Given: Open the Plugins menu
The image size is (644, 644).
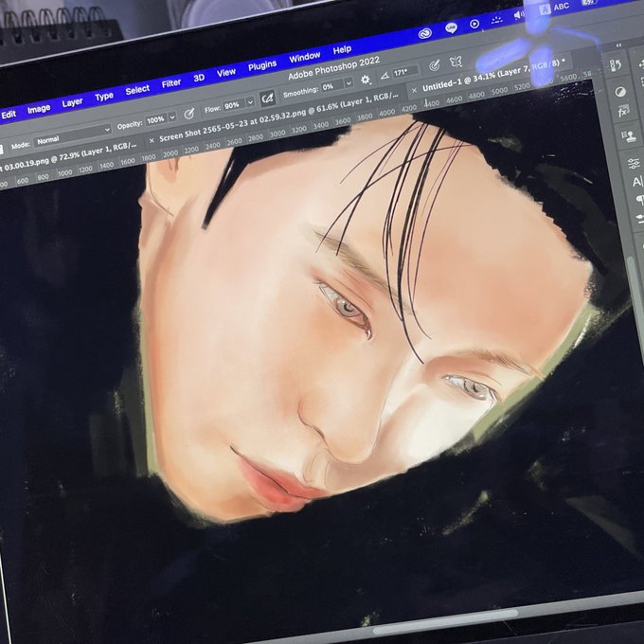Looking at the screenshot, I should 262,65.
